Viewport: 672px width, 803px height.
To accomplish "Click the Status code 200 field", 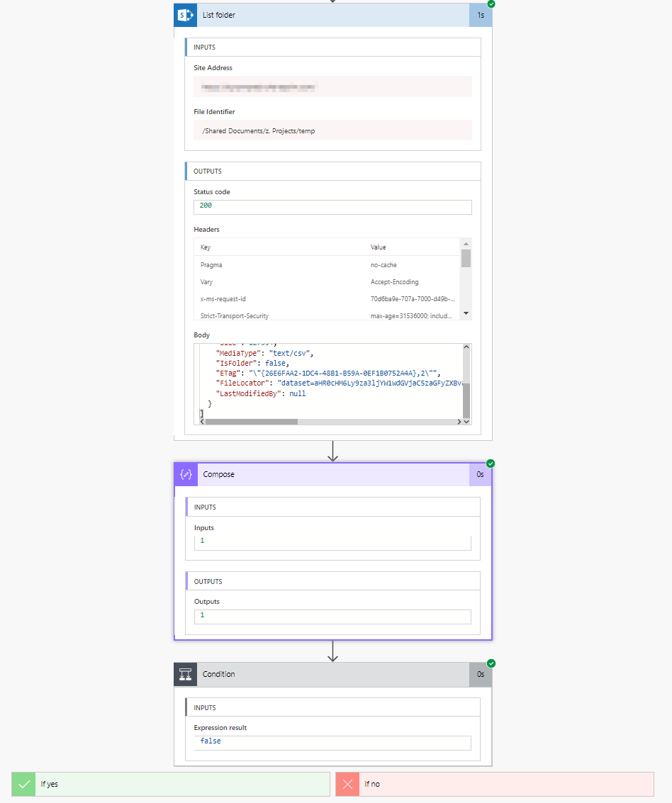I will tap(333, 207).
